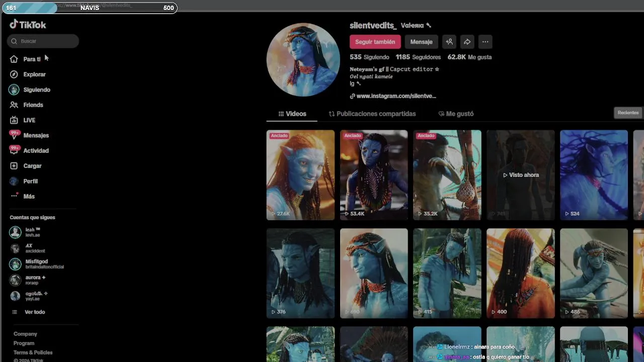This screenshot has height=362, width=644.
Task: Click the Actividad icon with 99+ badge
Action: (14, 150)
